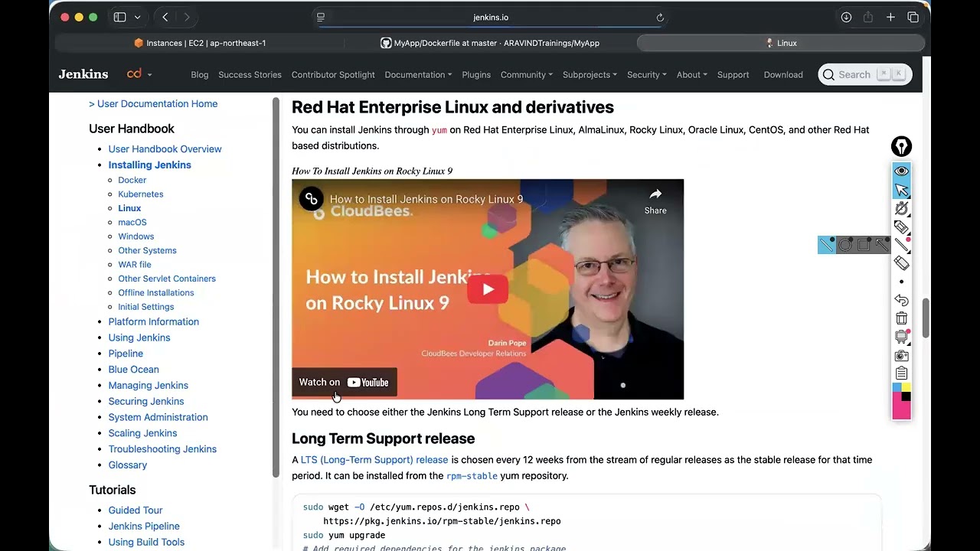
Task: Open LTS (Long-Term Support) release link
Action: click(x=374, y=460)
